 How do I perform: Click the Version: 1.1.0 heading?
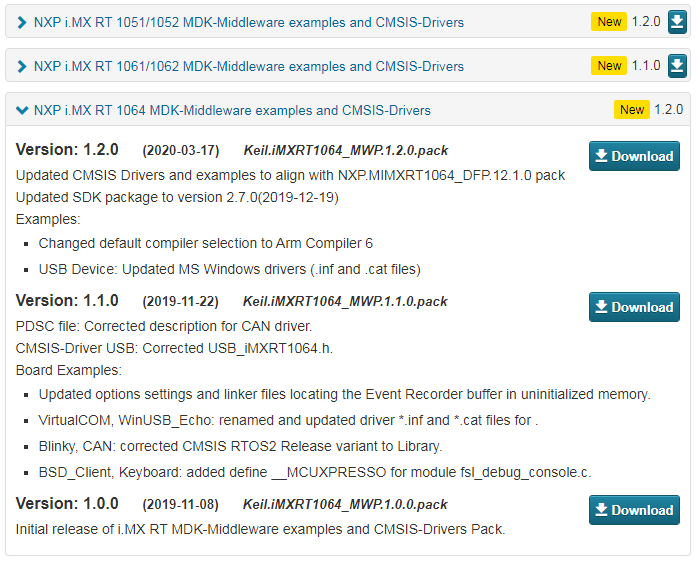[x=67, y=301]
